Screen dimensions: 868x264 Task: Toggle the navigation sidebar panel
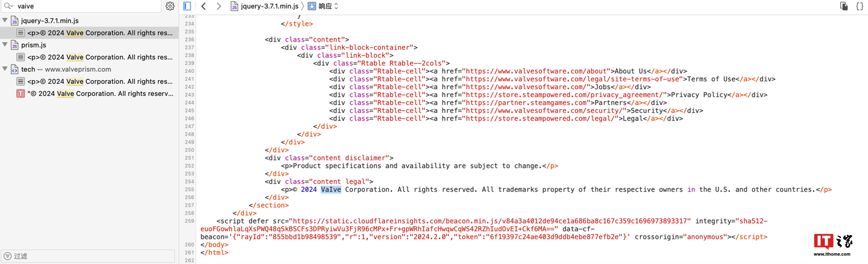coord(187,6)
